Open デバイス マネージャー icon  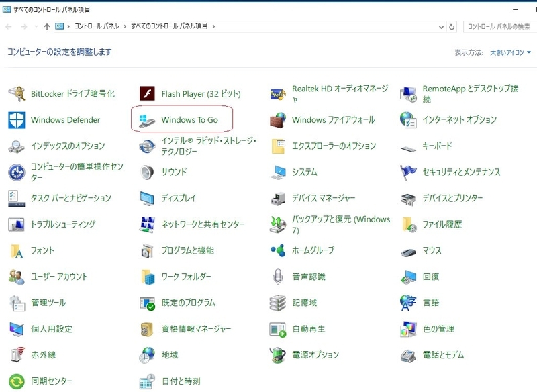point(278,198)
